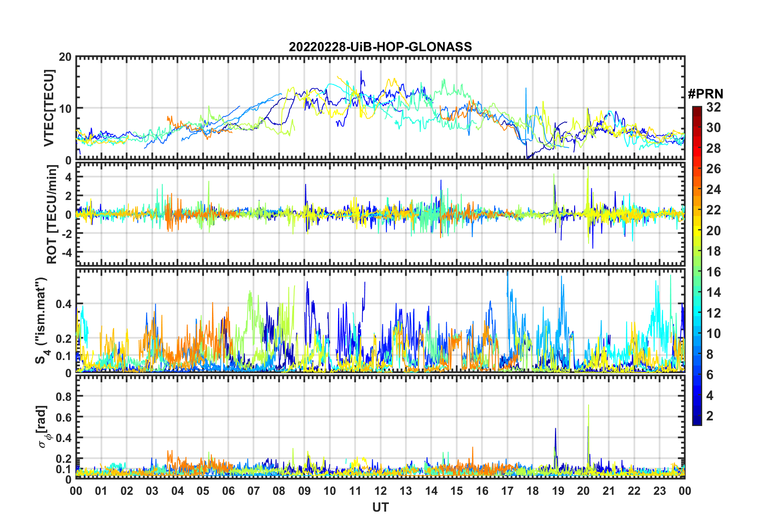Click the "0.2" tick on the S4 axis
The height and width of the screenshot is (532, 761).
(x=64, y=338)
